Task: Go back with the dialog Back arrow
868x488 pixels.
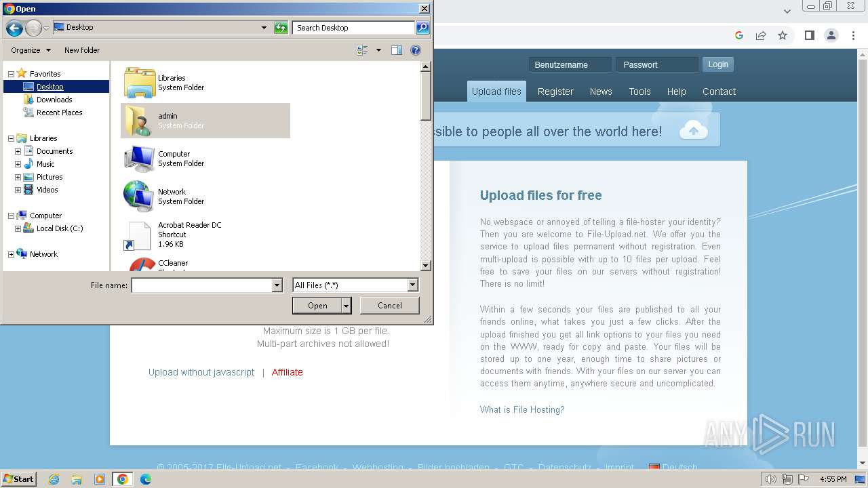Action: pos(14,28)
